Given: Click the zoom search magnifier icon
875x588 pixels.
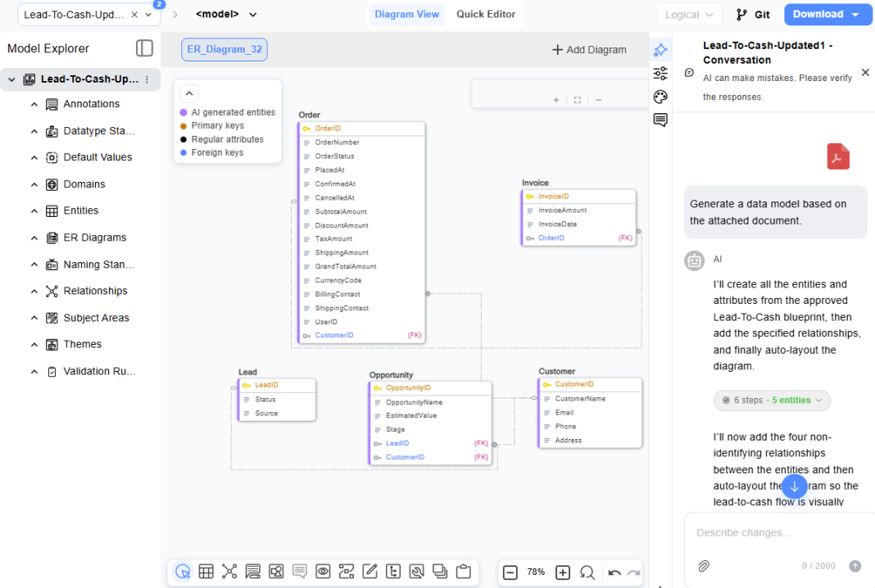Looking at the screenshot, I should click(x=587, y=572).
